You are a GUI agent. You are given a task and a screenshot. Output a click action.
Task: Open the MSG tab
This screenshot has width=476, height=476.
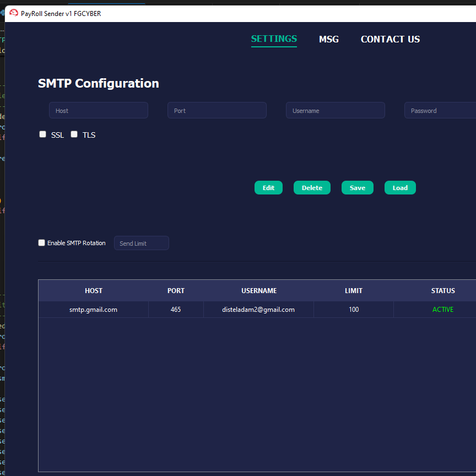click(x=329, y=40)
